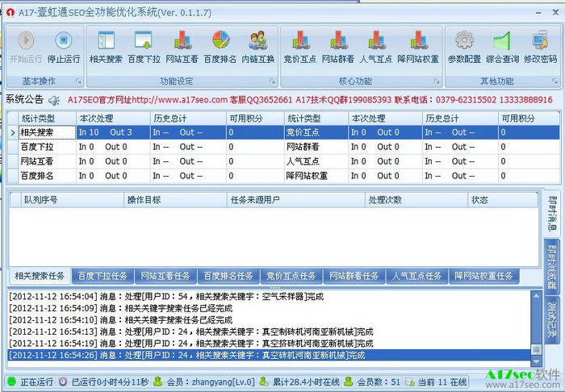Select the 百度排名任务 tab
565x392 pixels.
pyautogui.click(x=228, y=276)
